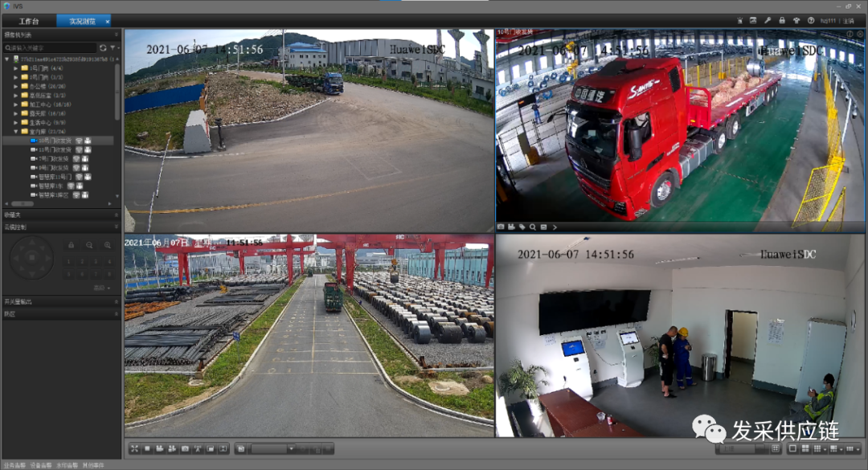Click magnifier zoom in red truck pane
This screenshot has width=868, height=470.
coord(533,227)
